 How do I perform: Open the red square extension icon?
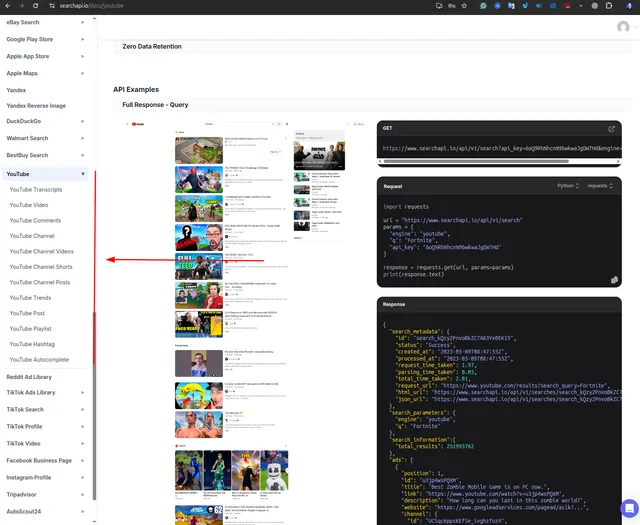(x=567, y=6)
